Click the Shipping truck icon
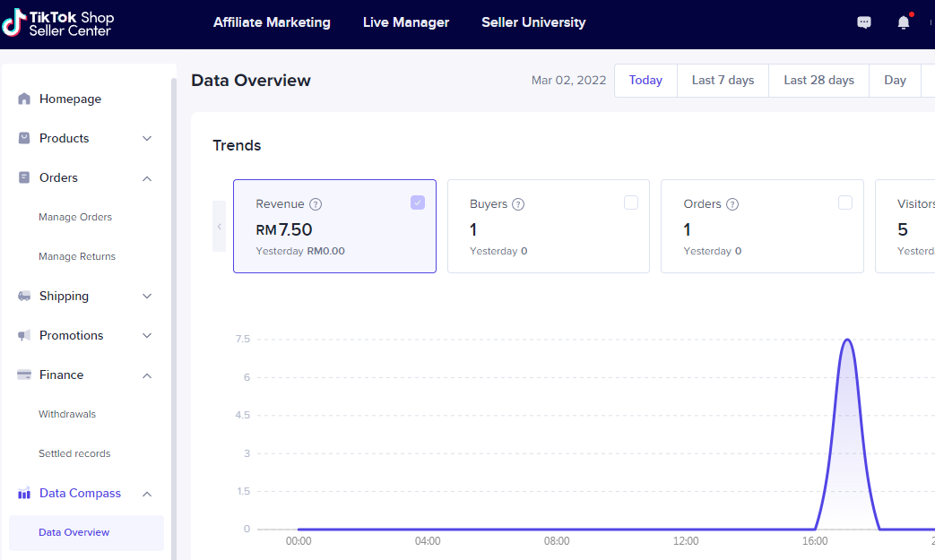 pyautogui.click(x=24, y=297)
